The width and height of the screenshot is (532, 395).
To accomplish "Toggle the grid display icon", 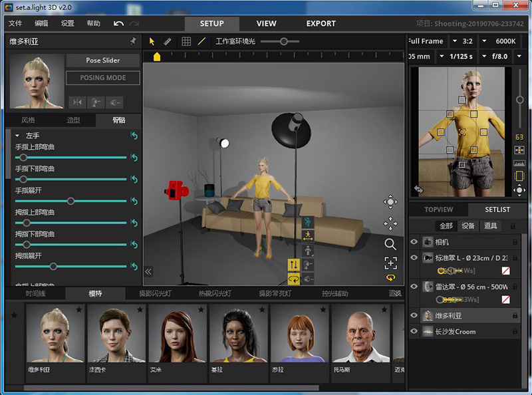I will point(186,41).
